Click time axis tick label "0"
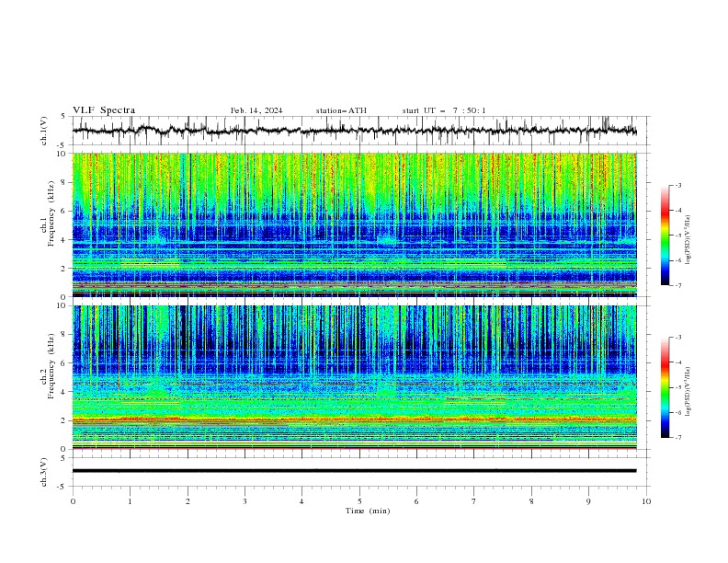Viewport: 728px width, 563px height. tap(73, 501)
